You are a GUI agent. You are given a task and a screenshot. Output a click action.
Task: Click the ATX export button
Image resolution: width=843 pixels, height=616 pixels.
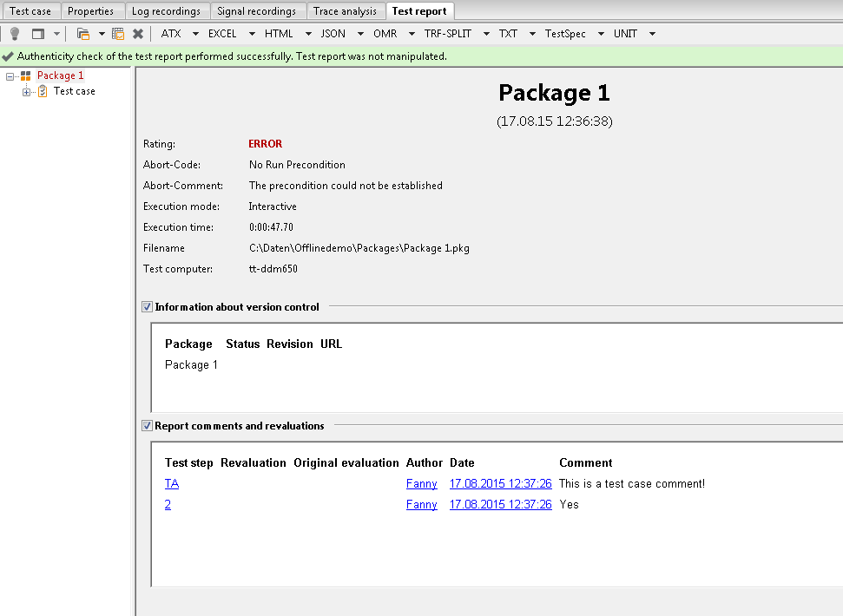(171, 34)
